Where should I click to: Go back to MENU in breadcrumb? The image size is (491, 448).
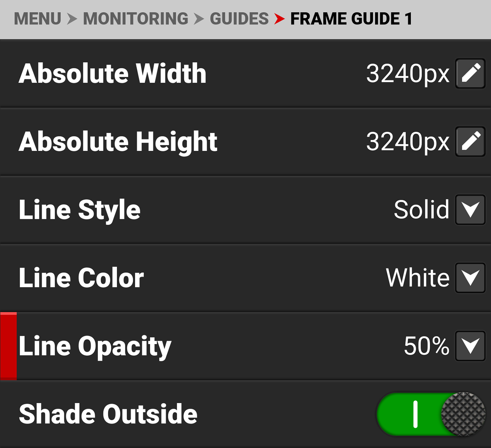[38, 19]
